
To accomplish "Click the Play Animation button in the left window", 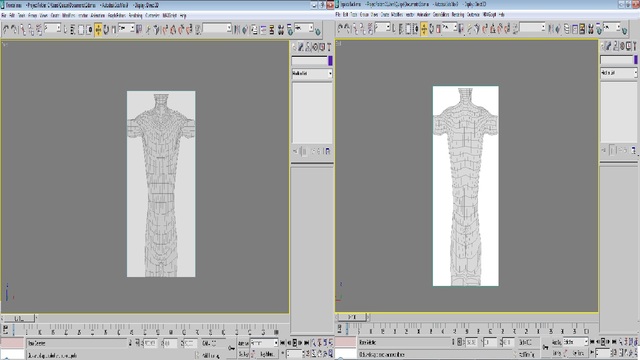I will click(x=295, y=343).
